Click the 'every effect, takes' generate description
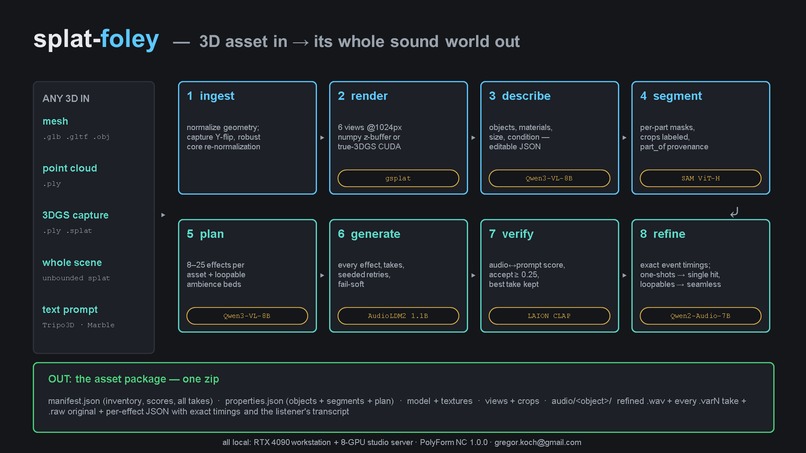Viewport: 806px width, 453px height. (371, 275)
